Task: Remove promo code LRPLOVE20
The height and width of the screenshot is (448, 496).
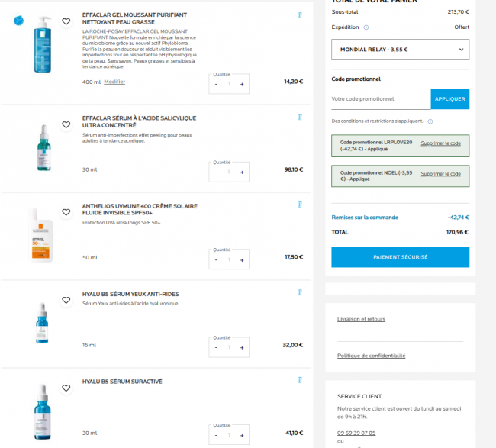Action: coord(440,143)
